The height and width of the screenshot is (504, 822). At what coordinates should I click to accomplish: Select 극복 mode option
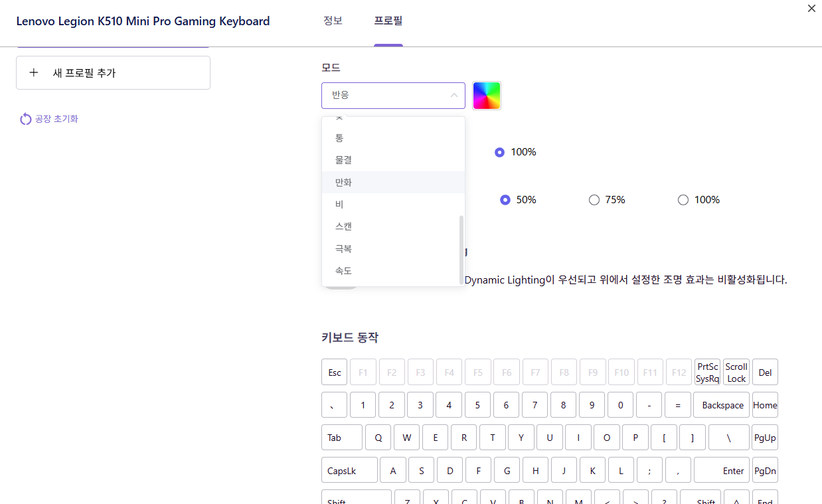[393, 249]
